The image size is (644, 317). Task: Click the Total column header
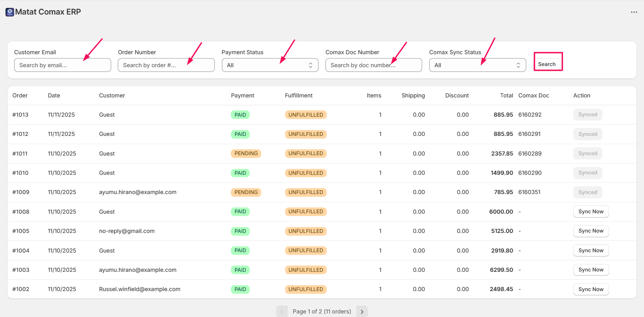tap(506, 95)
